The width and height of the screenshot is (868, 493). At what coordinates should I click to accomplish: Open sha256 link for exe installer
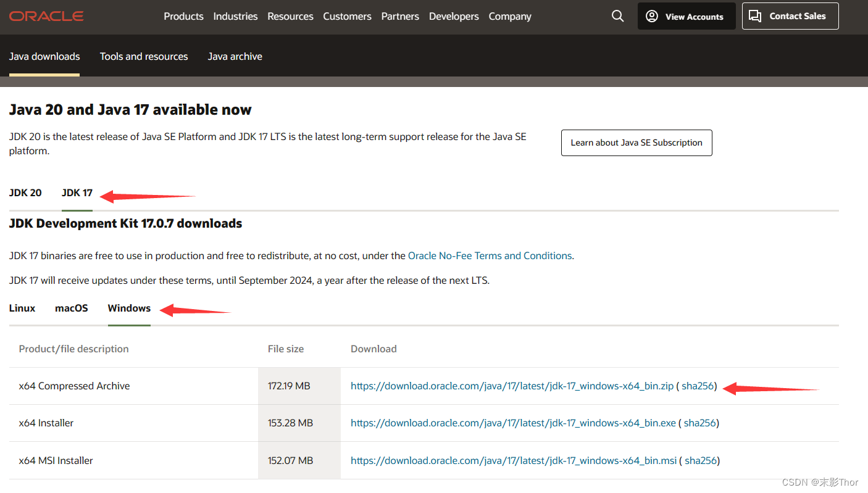(700, 423)
